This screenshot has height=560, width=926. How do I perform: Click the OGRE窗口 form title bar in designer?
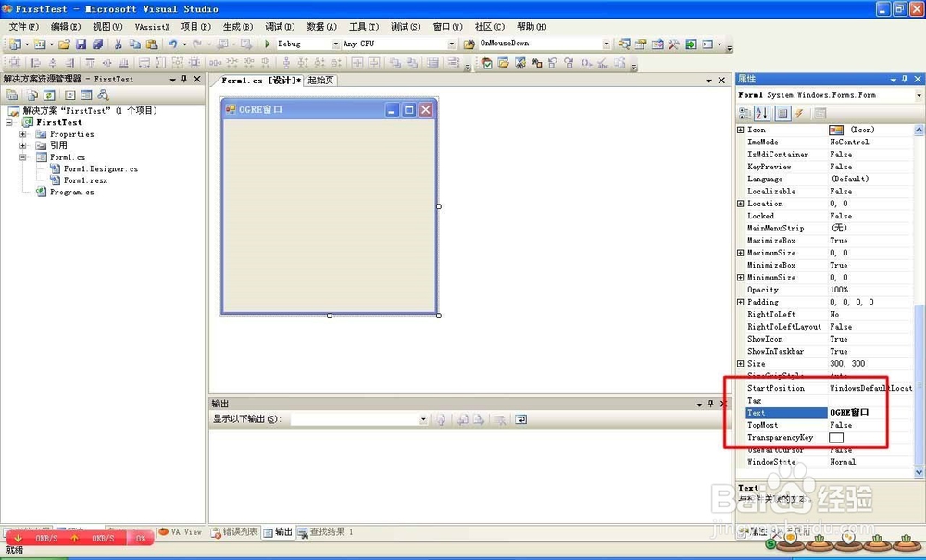[x=329, y=110]
